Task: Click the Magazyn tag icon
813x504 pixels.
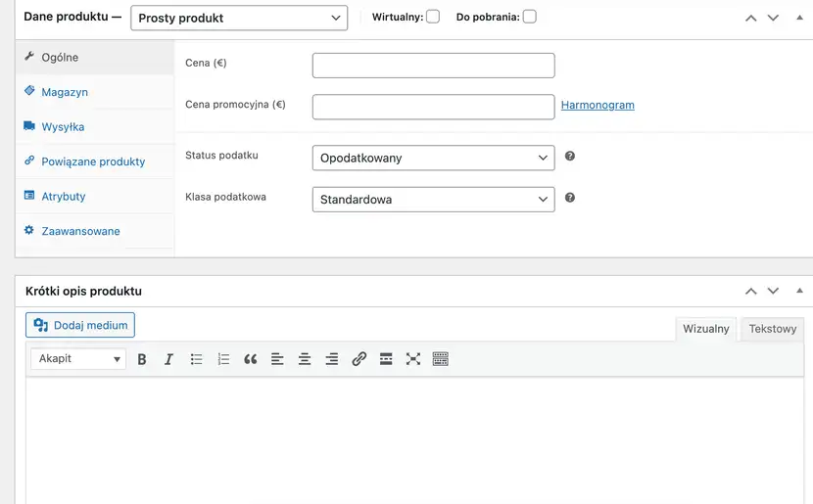Action: tap(29, 91)
